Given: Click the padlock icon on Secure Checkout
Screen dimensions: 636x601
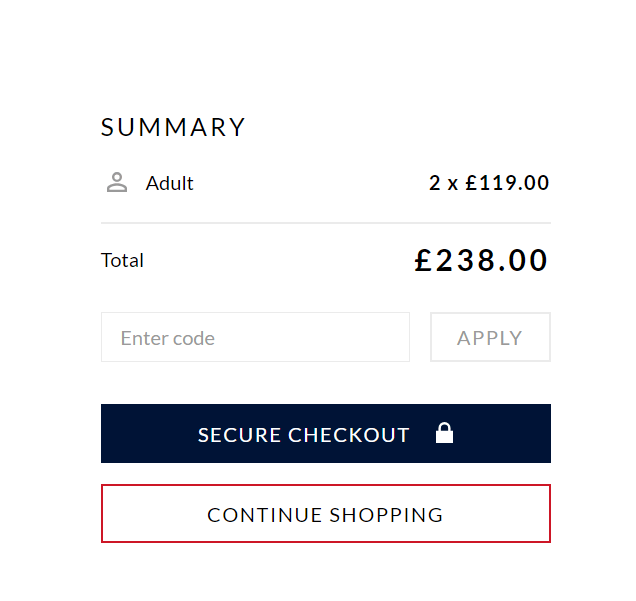Looking at the screenshot, I should (x=444, y=433).
